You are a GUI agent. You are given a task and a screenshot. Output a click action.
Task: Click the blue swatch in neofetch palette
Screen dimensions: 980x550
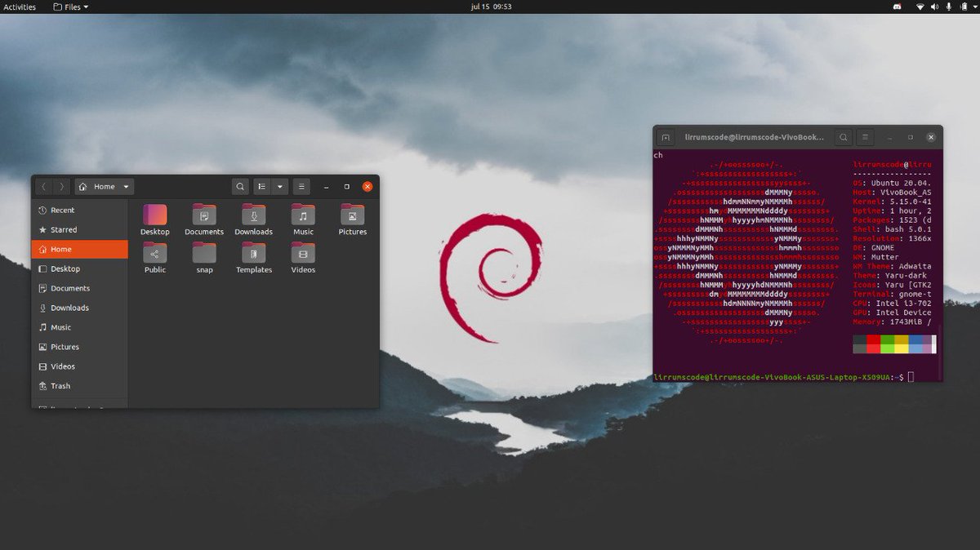[x=915, y=339]
